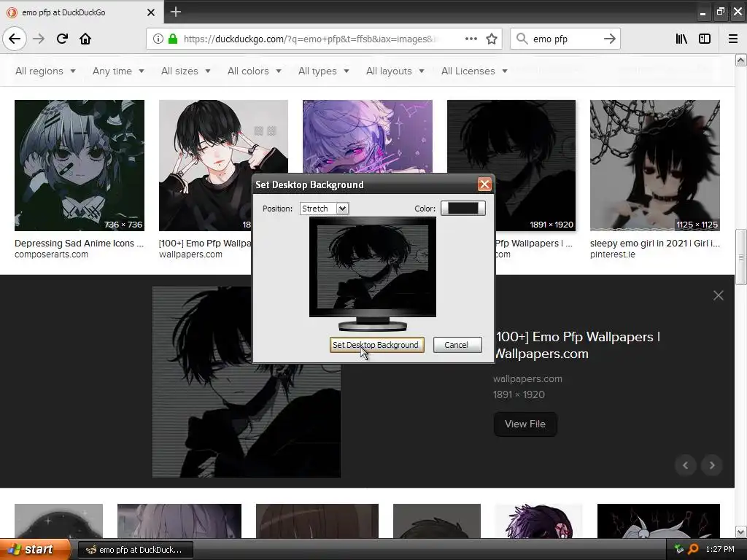This screenshot has width=747, height=560.
Task: Open the Library icon
Action: [681, 39]
